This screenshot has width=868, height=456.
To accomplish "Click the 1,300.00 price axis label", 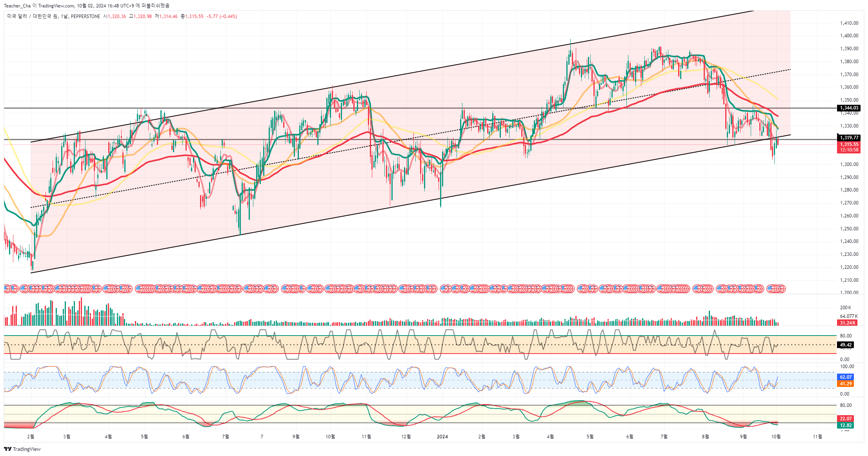I will (x=849, y=164).
